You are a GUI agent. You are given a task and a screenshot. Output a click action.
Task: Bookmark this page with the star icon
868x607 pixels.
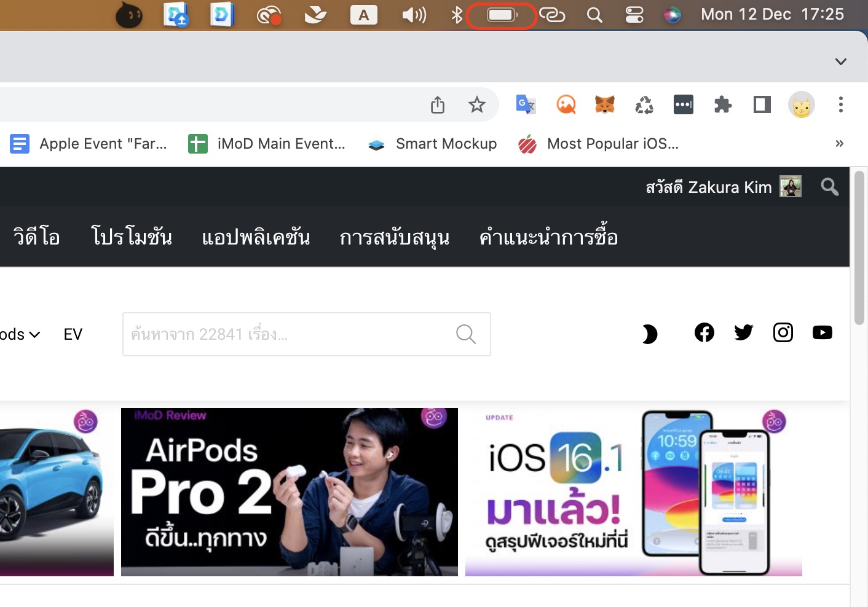click(x=476, y=105)
